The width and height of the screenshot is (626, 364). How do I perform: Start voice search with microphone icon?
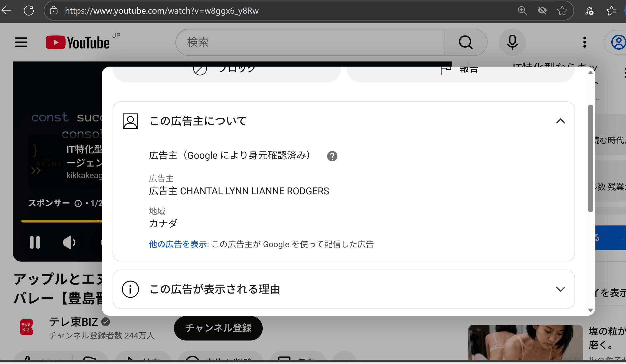[512, 42]
